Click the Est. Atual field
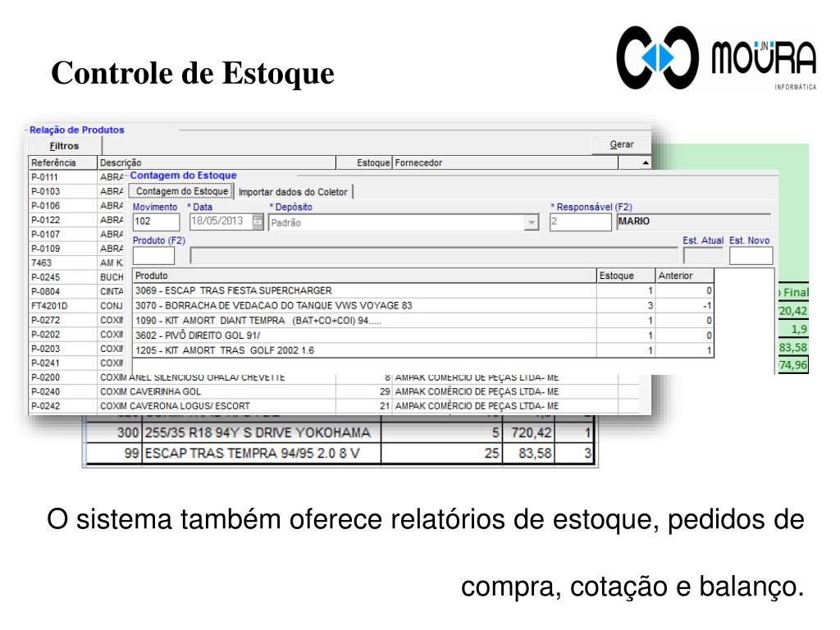The width and height of the screenshot is (840, 630). (703, 256)
